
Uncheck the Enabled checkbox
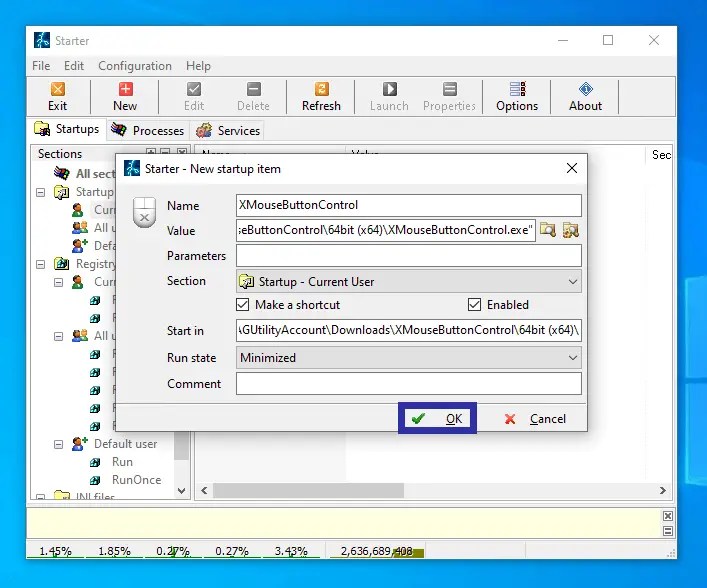point(475,305)
